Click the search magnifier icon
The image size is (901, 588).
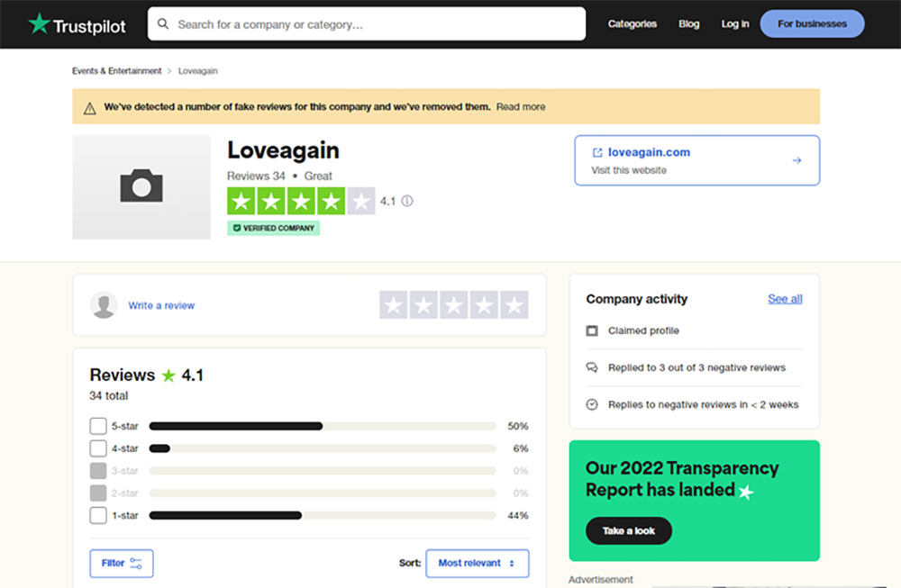click(163, 24)
